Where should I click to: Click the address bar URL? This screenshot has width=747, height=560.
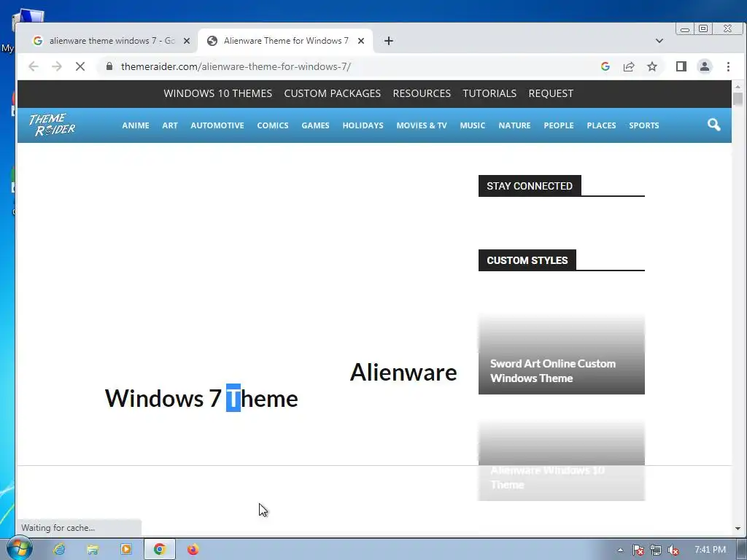pyautogui.click(x=236, y=66)
